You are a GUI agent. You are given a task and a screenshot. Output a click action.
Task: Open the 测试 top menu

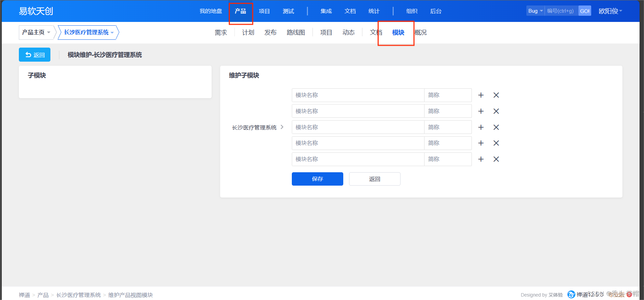pyautogui.click(x=288, y=11)
